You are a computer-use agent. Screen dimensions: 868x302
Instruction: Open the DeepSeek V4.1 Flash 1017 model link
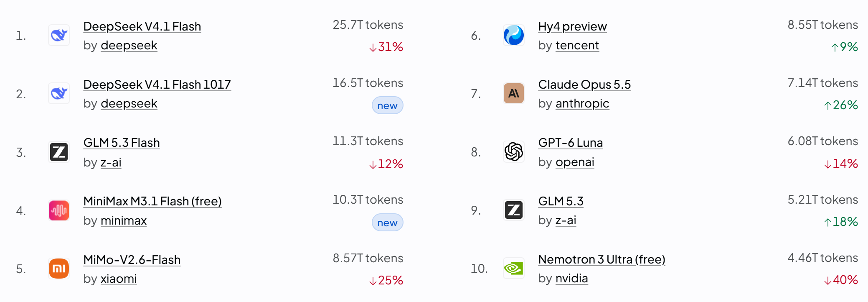(157, 84)
